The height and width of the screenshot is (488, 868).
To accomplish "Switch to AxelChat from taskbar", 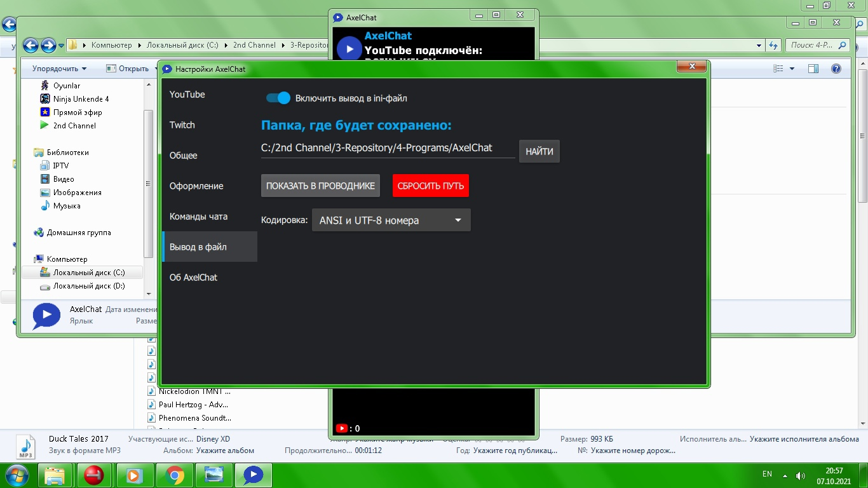I will coord(254,475).
